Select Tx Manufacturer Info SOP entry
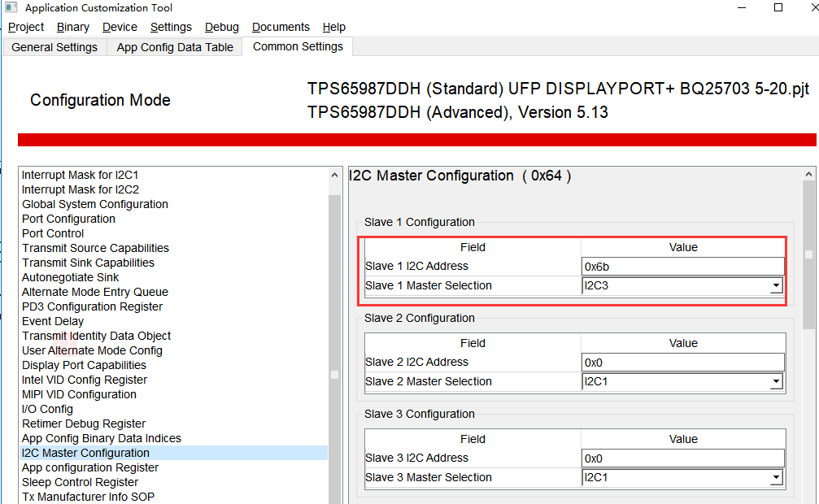The image size is (819, 504). (x=173, y=497)
